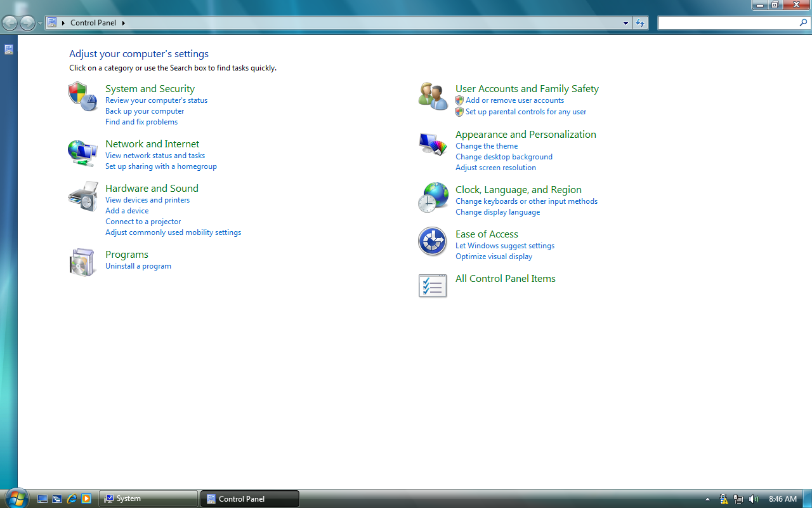Open User Accounts and Family Safety heading

click(x=527, y=89)
